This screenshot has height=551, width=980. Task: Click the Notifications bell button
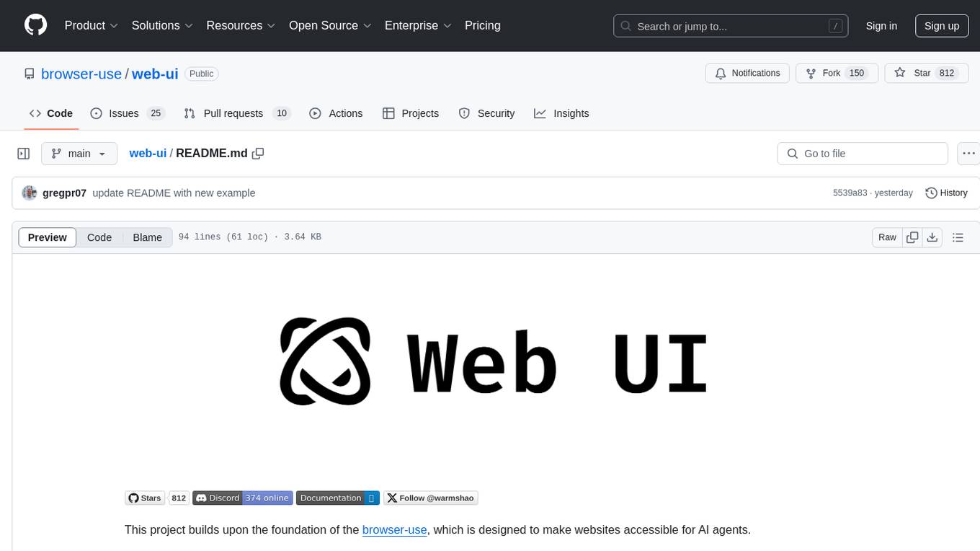[747, 74]
